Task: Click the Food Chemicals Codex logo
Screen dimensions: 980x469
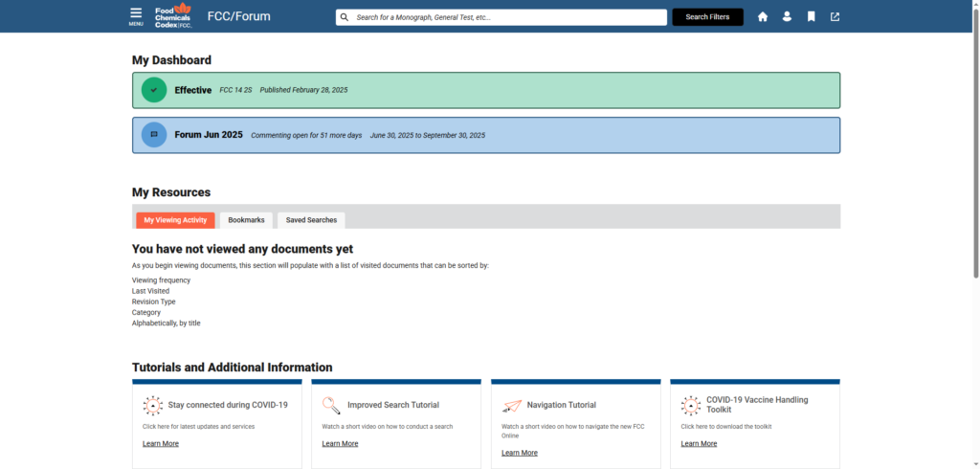Action: coord(173,16)
